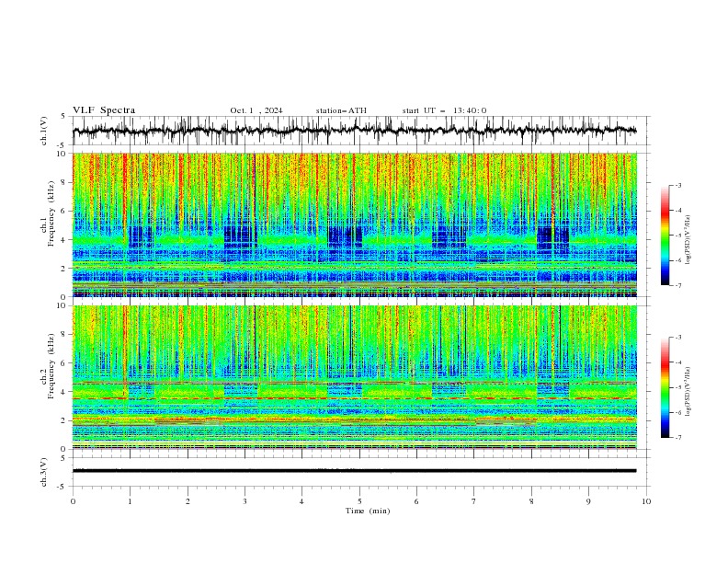Click the "VLF Spectra" plot title

click(x=104, y=110)
